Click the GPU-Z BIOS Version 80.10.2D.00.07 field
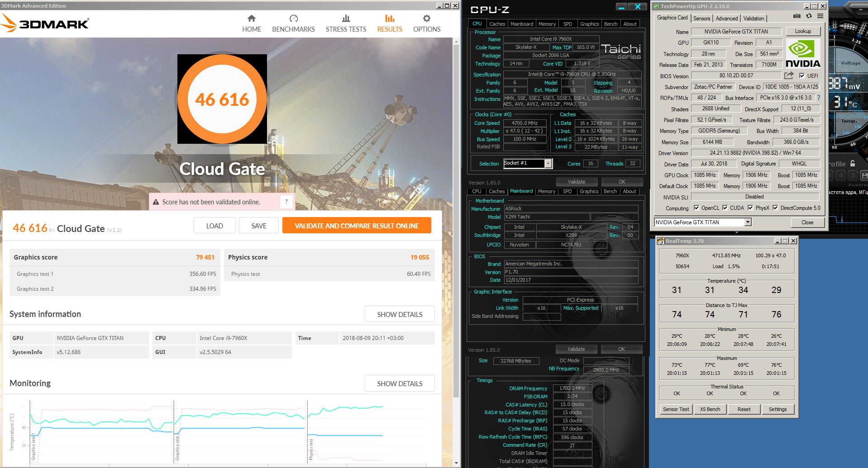This screenshot has height=468, width=868. [736, 76]
